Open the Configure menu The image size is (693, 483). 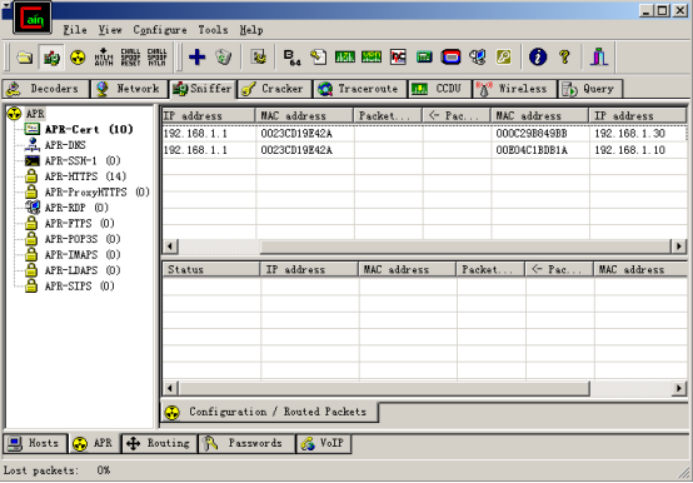pyautogui.click(x=160, y=30)
